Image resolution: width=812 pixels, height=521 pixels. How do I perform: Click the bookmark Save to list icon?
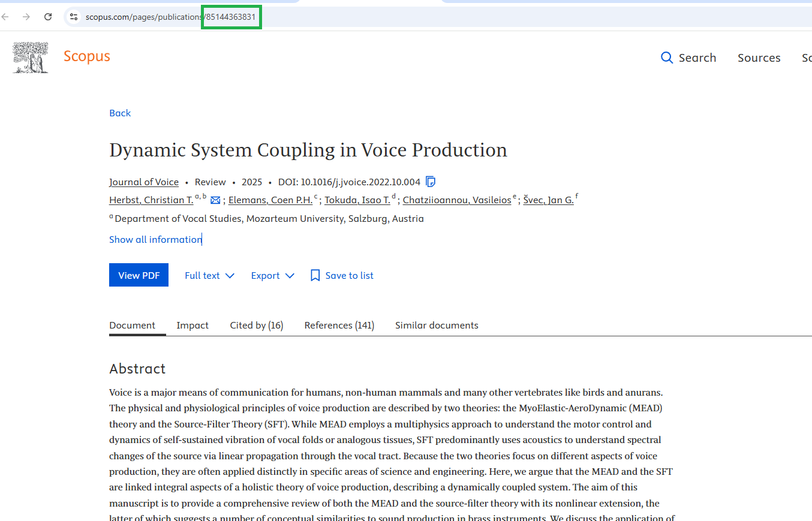[x=315, y=275]
